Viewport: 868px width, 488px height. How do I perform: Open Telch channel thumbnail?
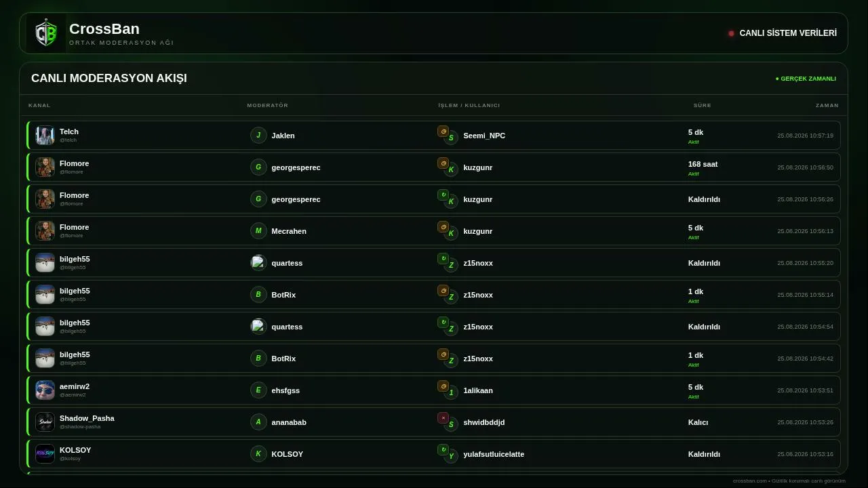pos(45,136)
